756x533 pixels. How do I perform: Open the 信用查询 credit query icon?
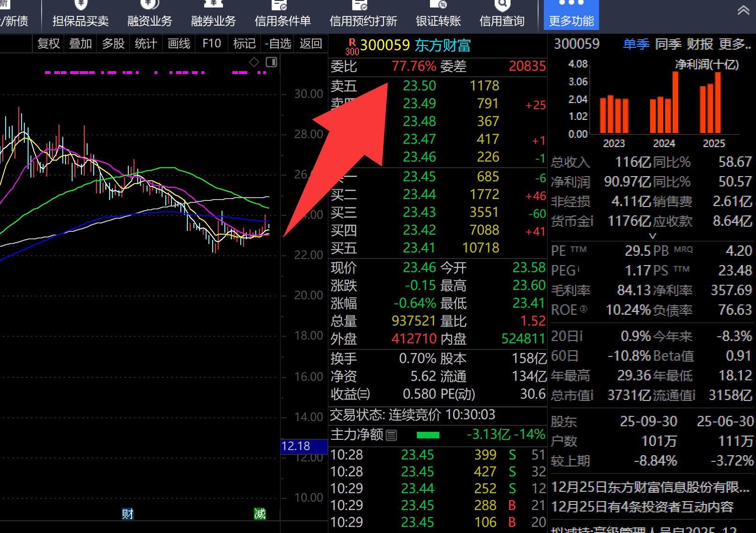[502, 14]
